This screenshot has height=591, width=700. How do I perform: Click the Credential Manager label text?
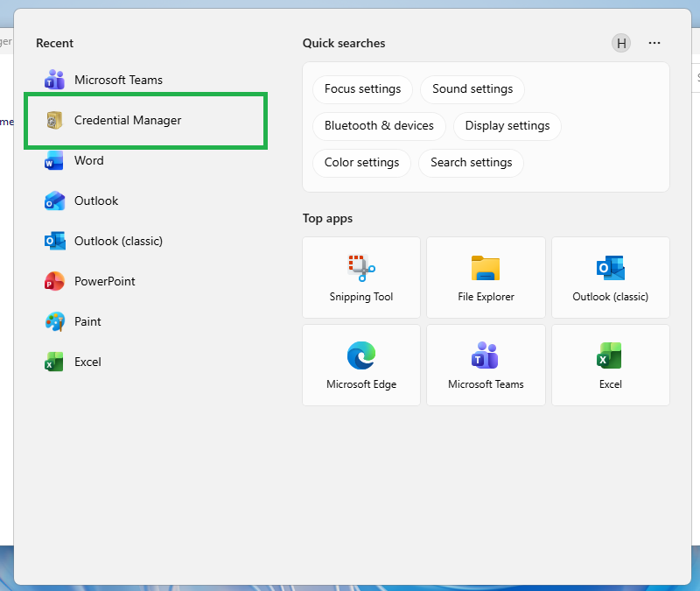point(128,120)
